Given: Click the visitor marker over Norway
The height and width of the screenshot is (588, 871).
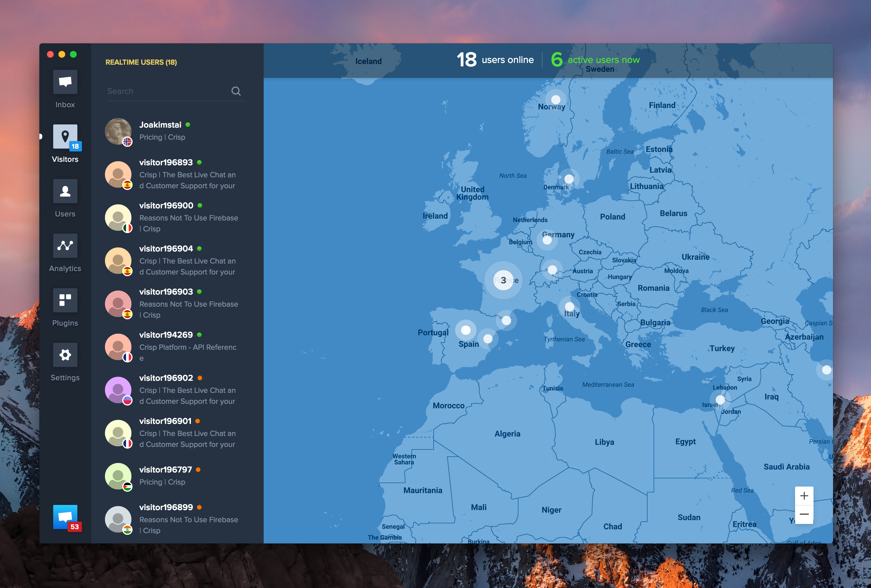Looking at the screenshot, I should pos(556,99).
